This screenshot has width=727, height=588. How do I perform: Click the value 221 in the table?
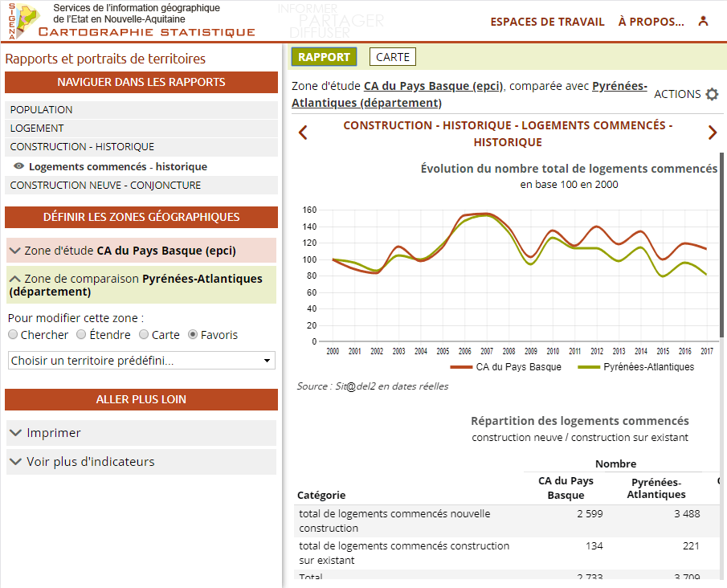[x=692, y=545]
